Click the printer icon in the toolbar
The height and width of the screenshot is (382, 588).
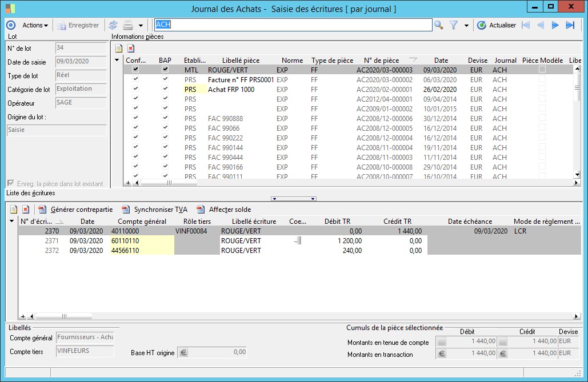[128, 25]
